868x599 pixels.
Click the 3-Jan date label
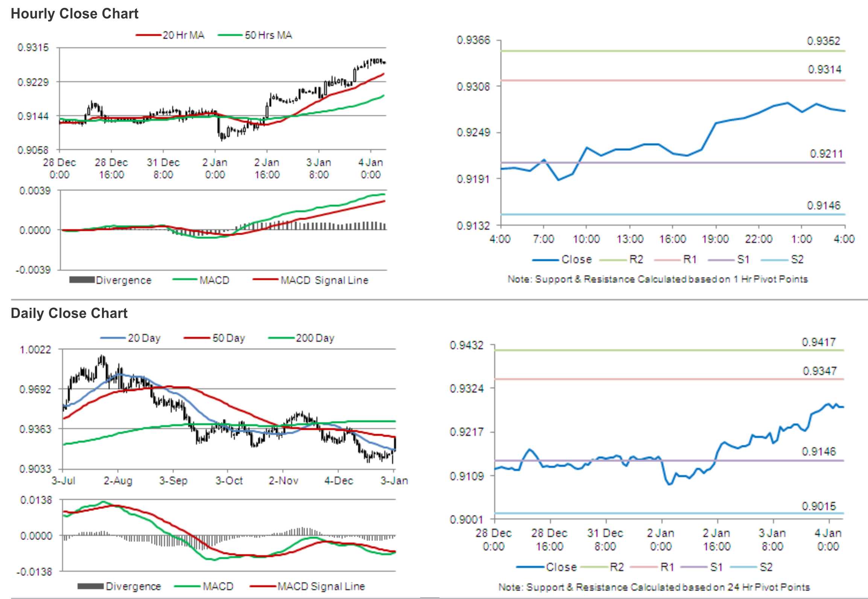pos(394,480)
